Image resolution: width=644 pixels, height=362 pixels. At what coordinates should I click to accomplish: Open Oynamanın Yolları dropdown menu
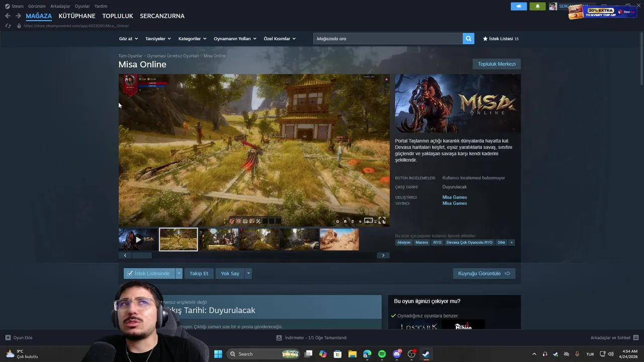point(235,39)
